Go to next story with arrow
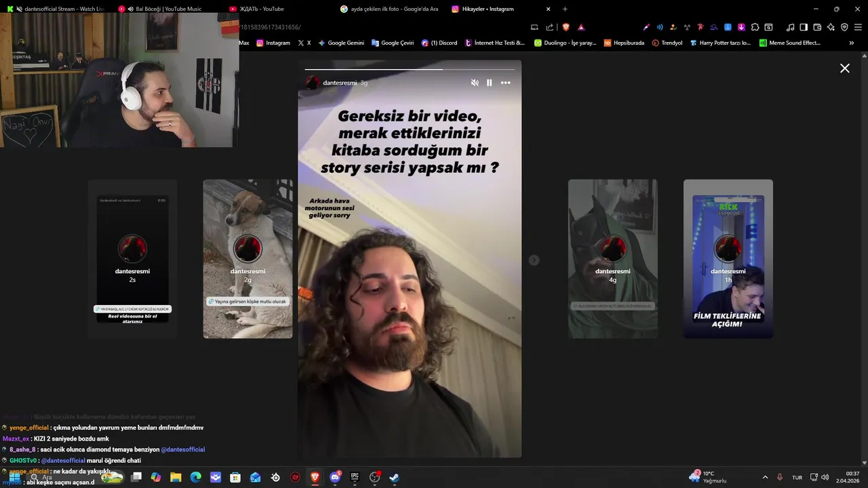This screenshot has width=868, height=488. pos(534,260)
